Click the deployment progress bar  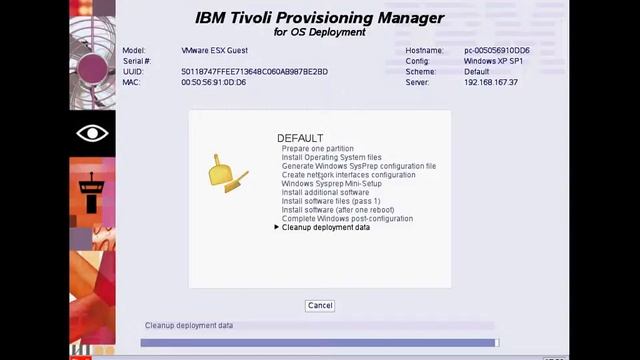[320, 343]
